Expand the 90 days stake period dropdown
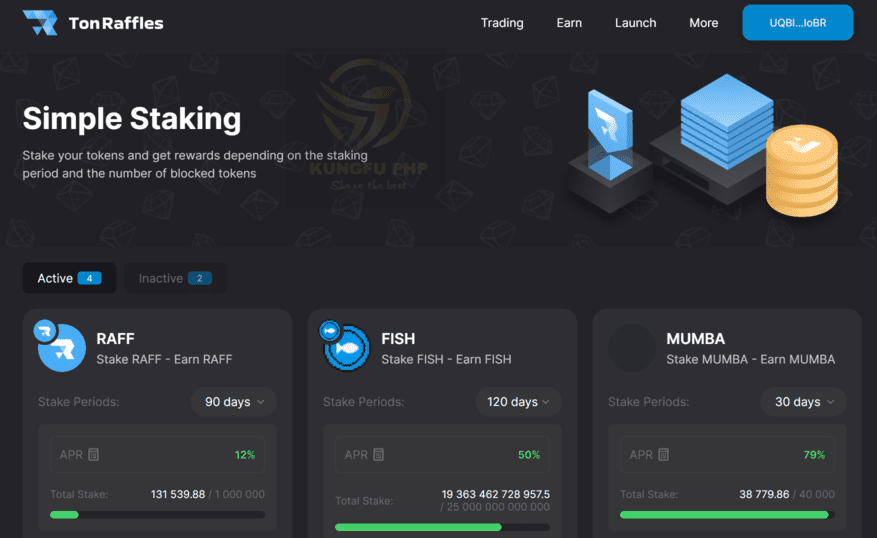Image resolution: width=877 pixels, height=538 pixels. click(234, 402)
